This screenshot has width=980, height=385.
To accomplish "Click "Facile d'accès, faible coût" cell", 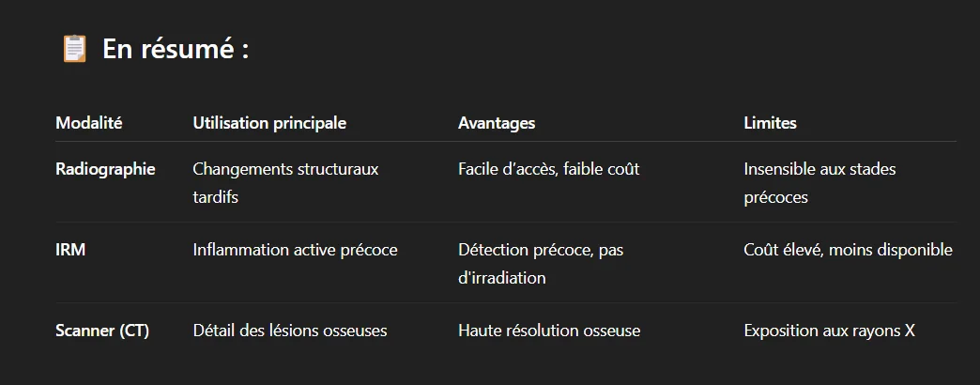I will point(548,169).
